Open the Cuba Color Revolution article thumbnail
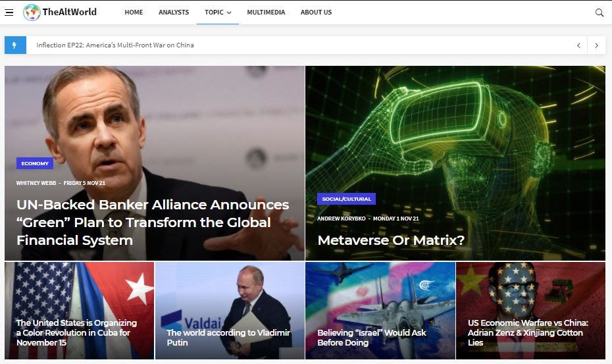 point(79,311)
